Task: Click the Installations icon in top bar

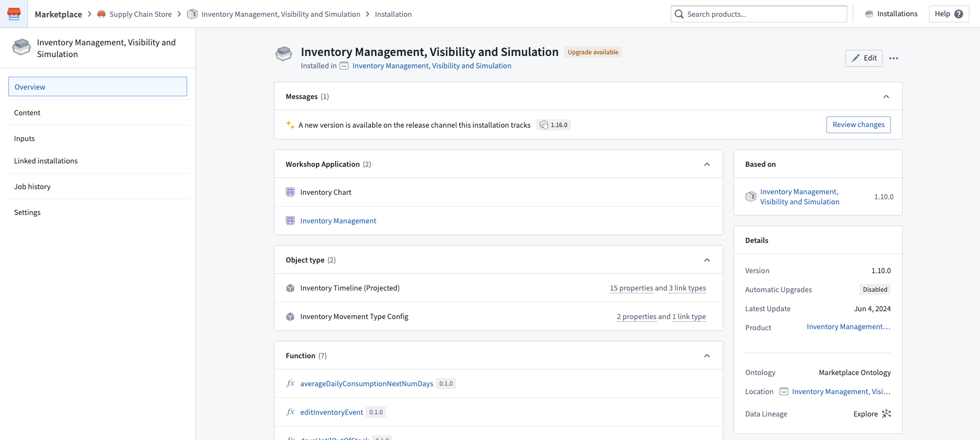Action: click(869, 14)
